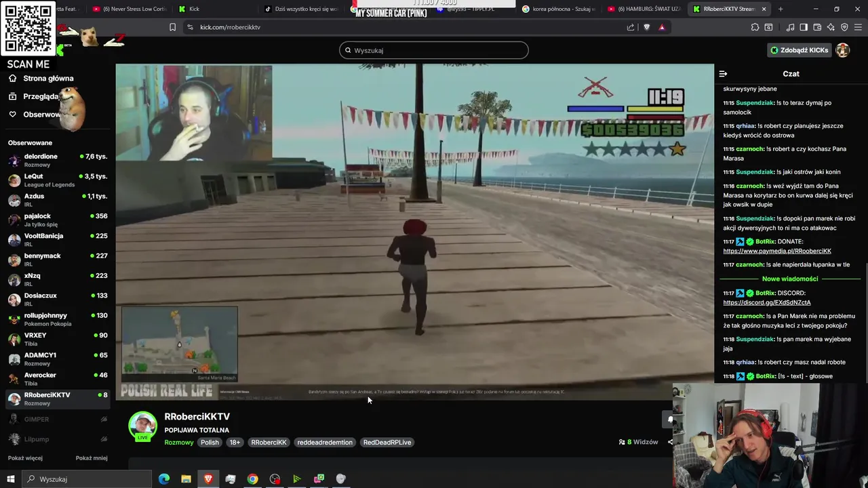868x488 pixels.
Task: Select RRoberciKKTV in followed list
Action: pos(58,399)
